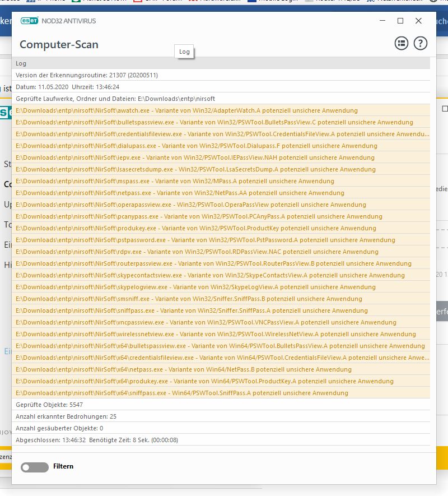Click the Version der Erkennungsroutine row
448x496 pixels.
221,75
